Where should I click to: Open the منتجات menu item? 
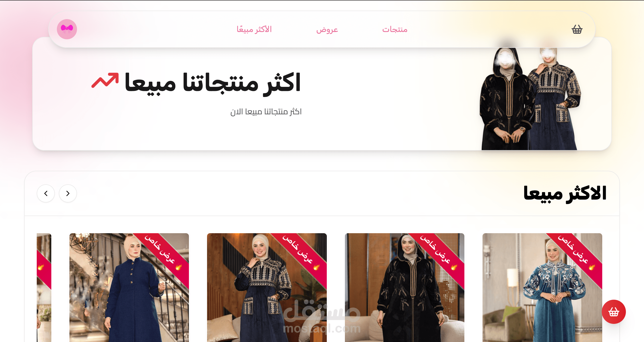(395, 29)
